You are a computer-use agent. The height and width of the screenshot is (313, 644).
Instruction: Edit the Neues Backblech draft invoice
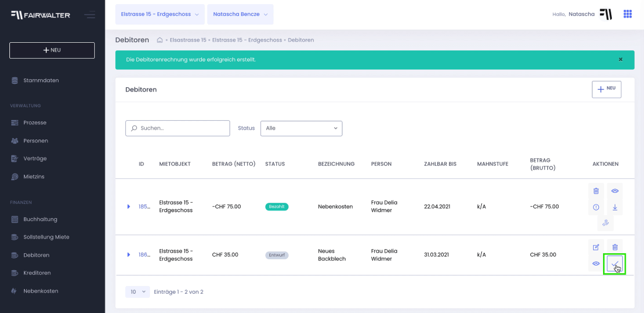click(x=596, y=247)
